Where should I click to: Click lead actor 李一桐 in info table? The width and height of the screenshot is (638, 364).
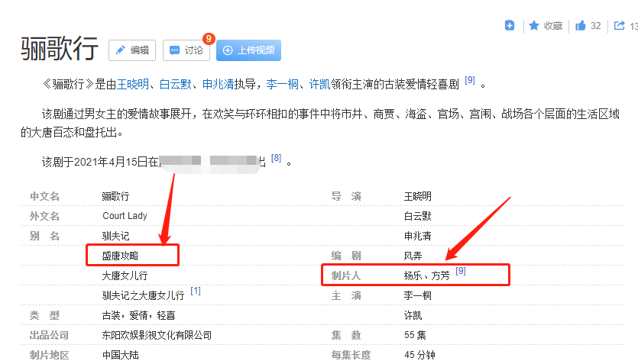coord(418,296)
